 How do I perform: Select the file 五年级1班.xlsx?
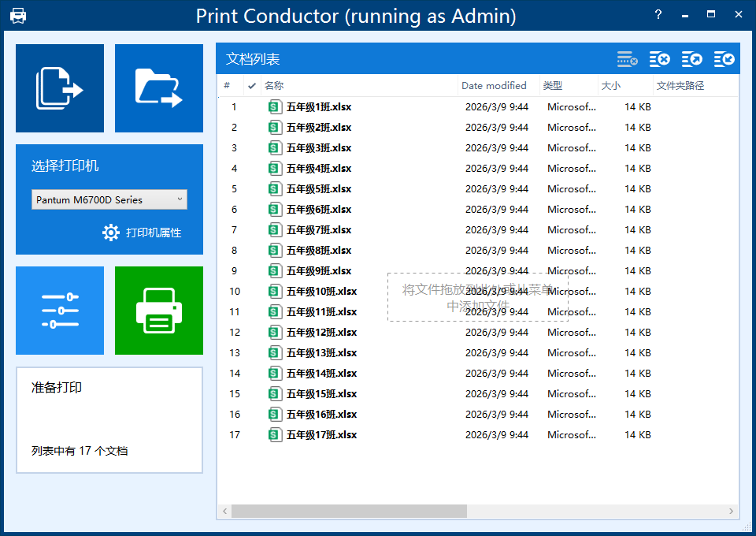pos(318,107)
